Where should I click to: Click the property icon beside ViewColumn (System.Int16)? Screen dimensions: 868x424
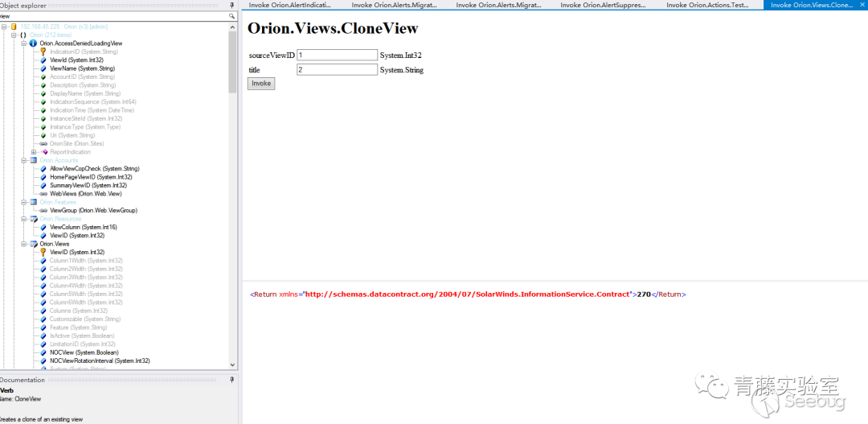pyautogui.click(x=43, y=227)
